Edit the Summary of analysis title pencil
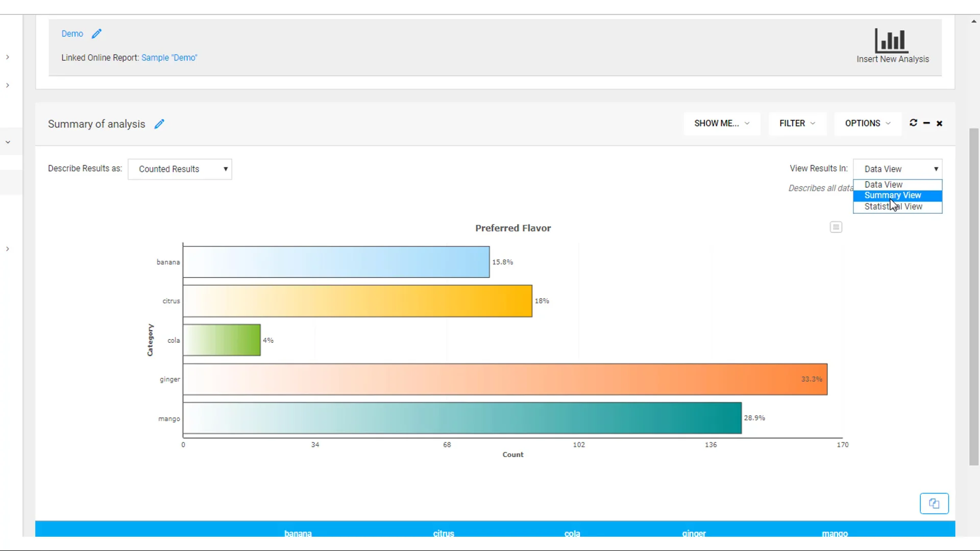Image resolution: width=980 pixels, height=551 pixels. (159, 124)
